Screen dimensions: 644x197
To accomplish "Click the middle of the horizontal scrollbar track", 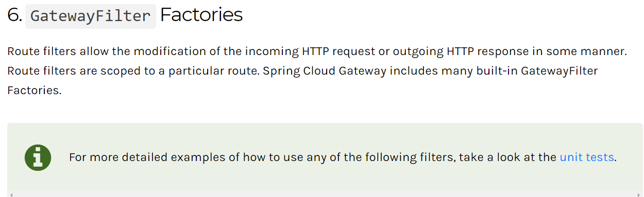I will (325, 194).
